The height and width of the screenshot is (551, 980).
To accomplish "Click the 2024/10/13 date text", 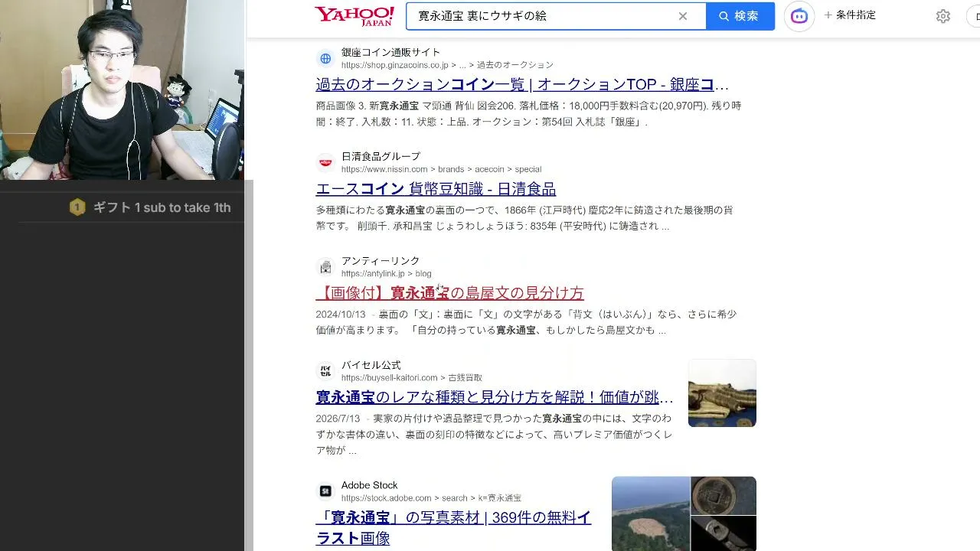I will tap(341, 315).
